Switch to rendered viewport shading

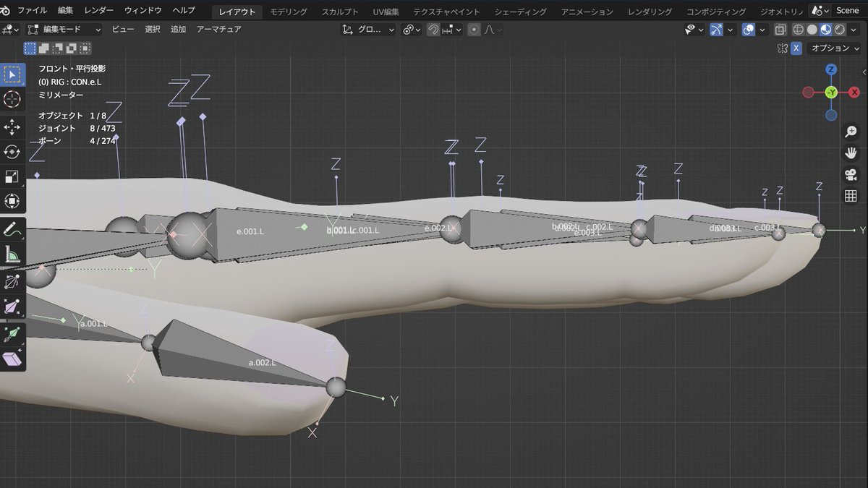click(x=840, y=30)
